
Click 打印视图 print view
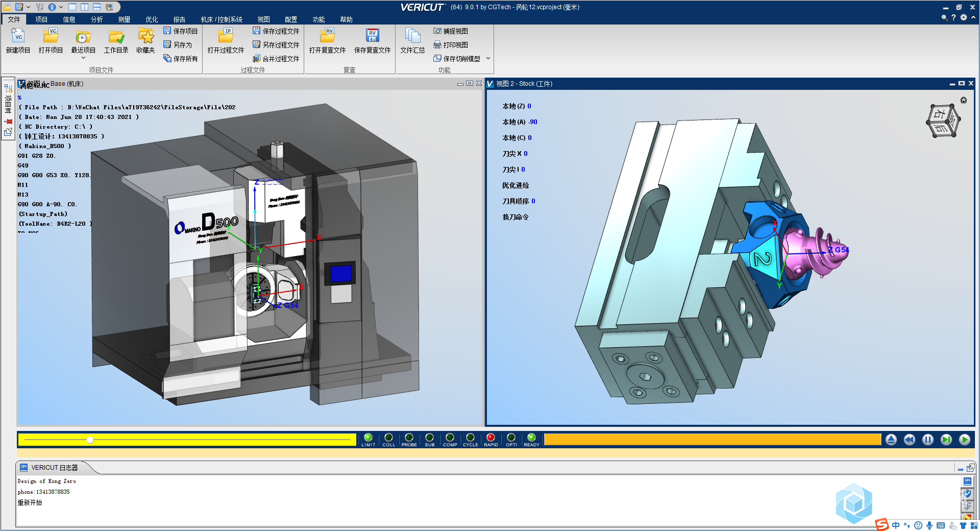coord(451,45)
